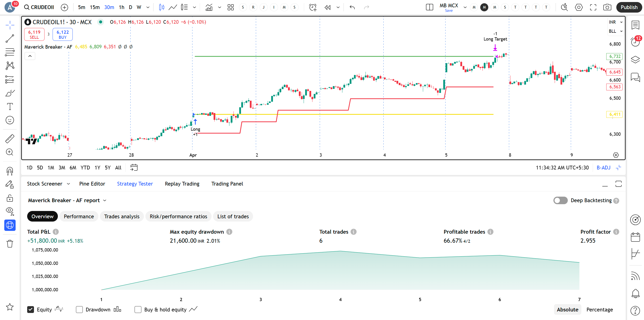Take a chart snapshot with camera
This screenshot has height=320, width=644.
pos(607,7)
